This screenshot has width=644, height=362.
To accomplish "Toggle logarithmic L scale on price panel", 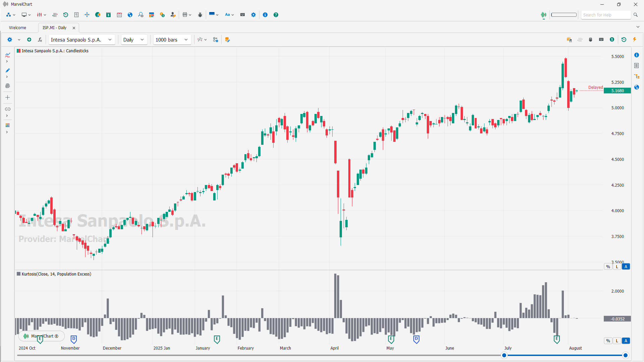I will (x=617, y=267).
